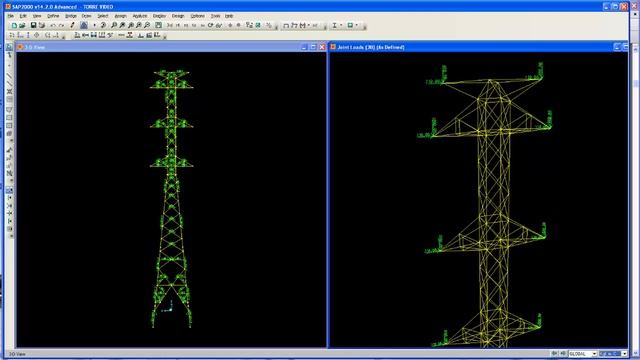Viewport: 640px width, 360px height.
Task: Click the perspective toggle glasses icon
Action: pyautogui.click(x=219, y=25)
